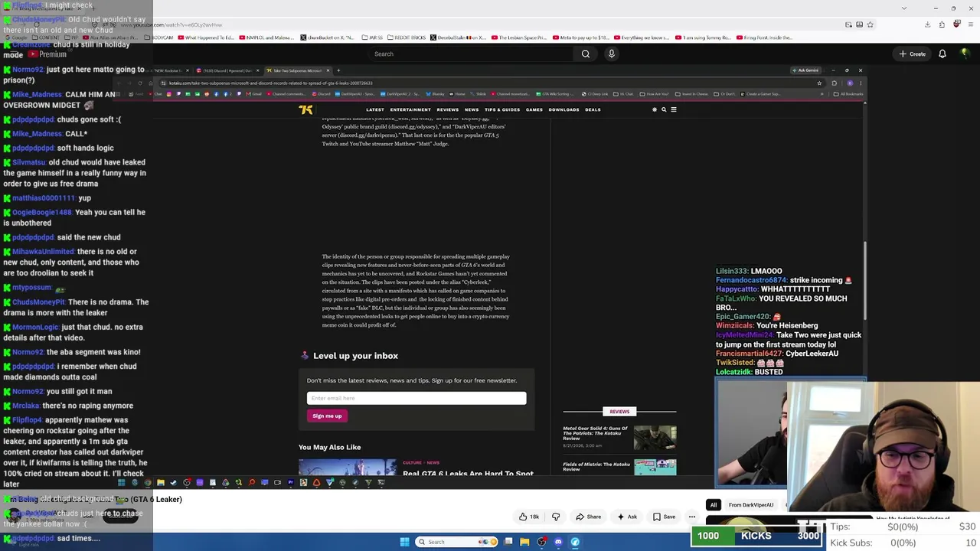This screenshot has width=980, height=551.
Task: Click the YouTube search magnifier button
Action: [x=586, y=54]
